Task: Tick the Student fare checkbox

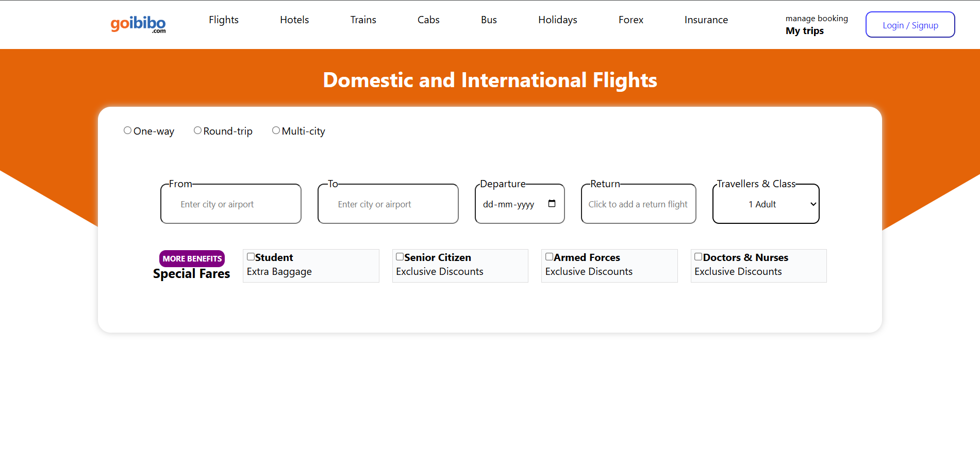Action: pos(251,257)
